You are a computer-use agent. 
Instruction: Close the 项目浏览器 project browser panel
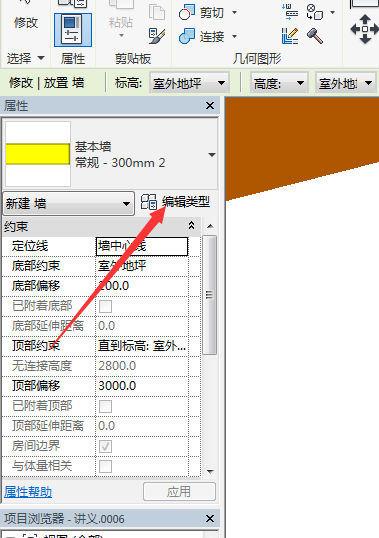tap(210, 518)
